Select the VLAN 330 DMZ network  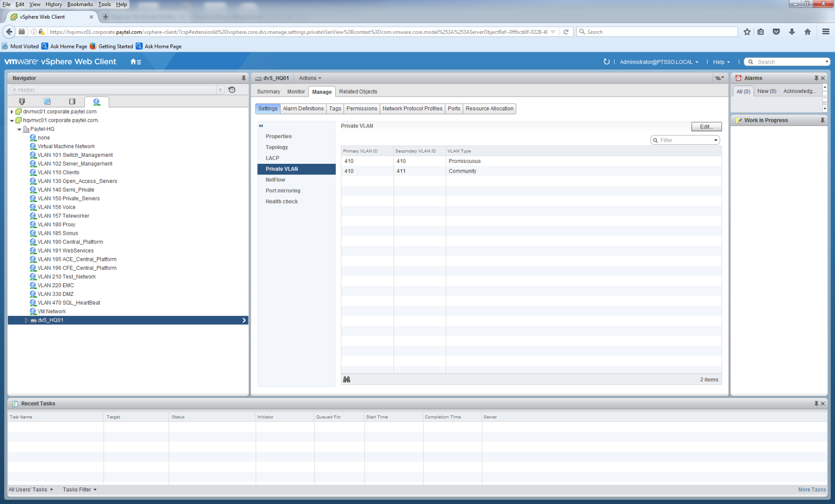(56, 294)
